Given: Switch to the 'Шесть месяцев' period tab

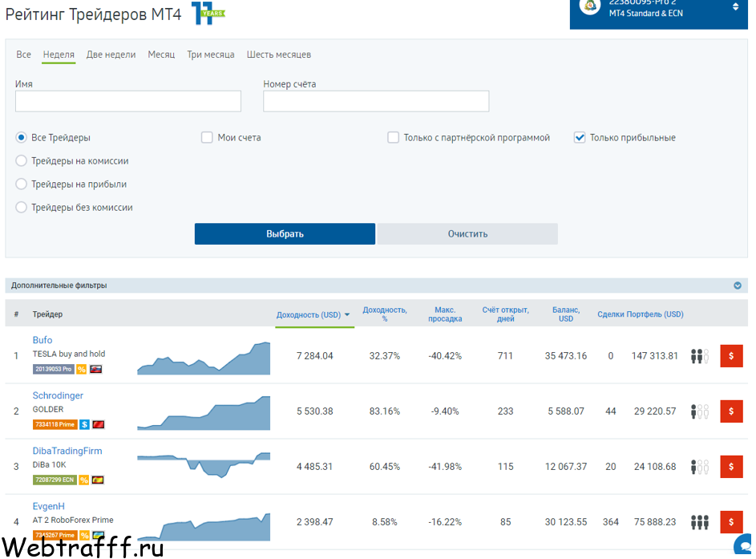Looking at the screenshot, I should (x=279, y=55).
